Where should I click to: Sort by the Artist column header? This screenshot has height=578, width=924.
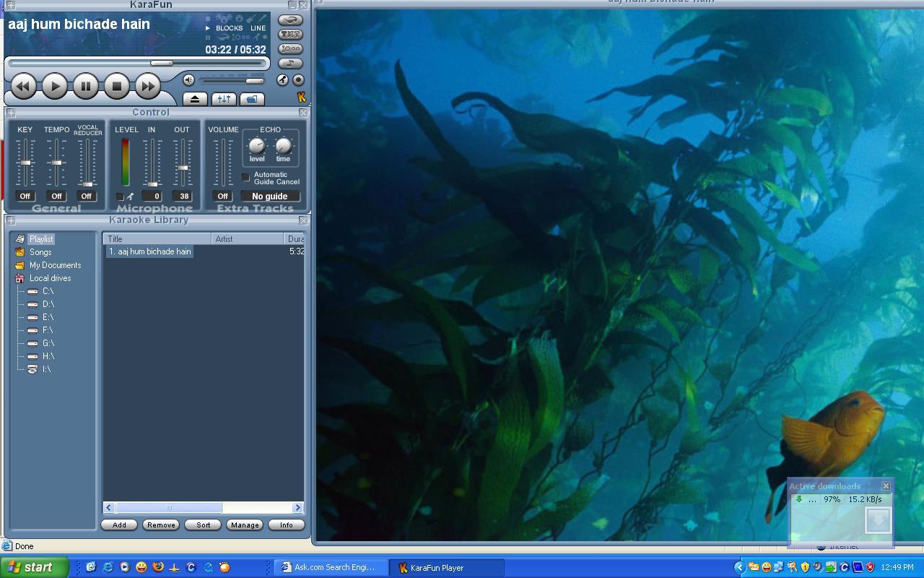pyautogui.click(x=248, y=239)
